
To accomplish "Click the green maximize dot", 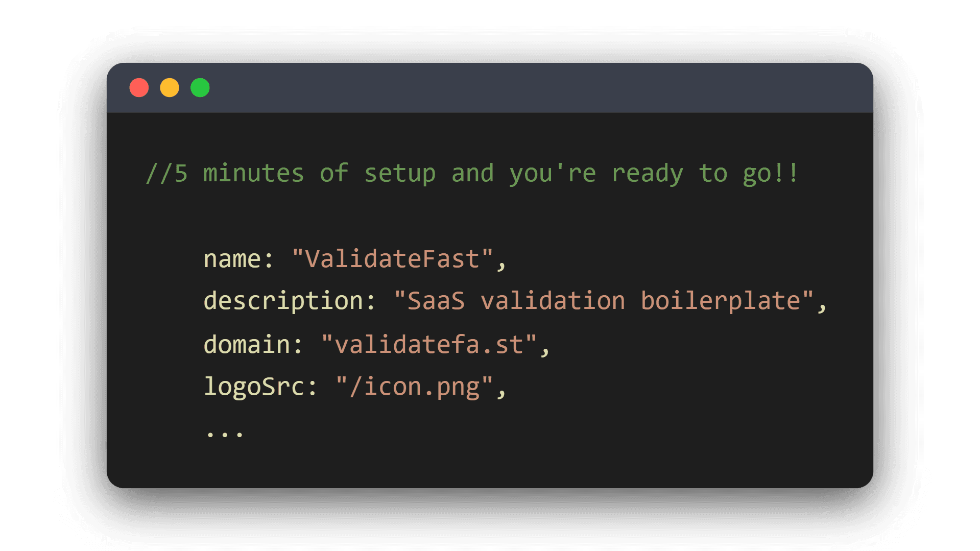I will pyautogui.click(x=200, y=88).
